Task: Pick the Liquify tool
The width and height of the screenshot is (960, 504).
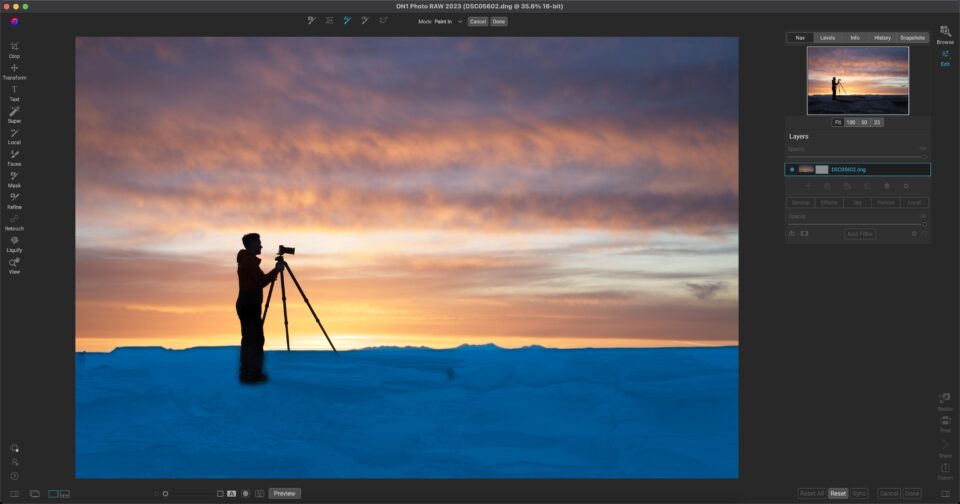Action: tap(14, 242)
